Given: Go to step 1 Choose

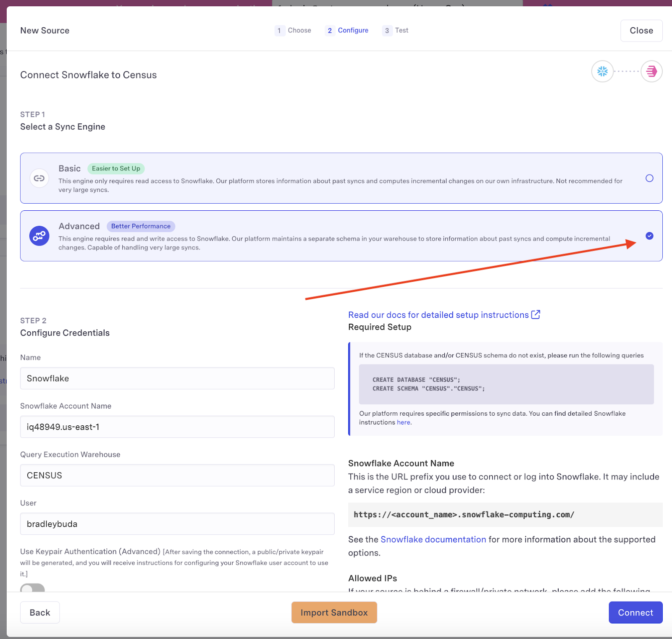Looking at the screenshot, I should [x=293, y=30].
